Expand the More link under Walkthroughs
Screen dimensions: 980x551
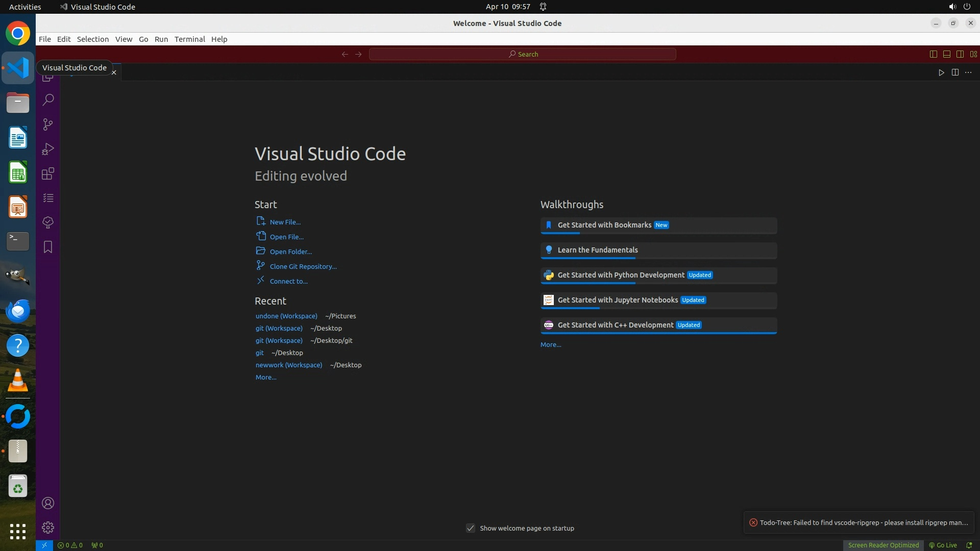pyautogui.click(x=551, y=345)
